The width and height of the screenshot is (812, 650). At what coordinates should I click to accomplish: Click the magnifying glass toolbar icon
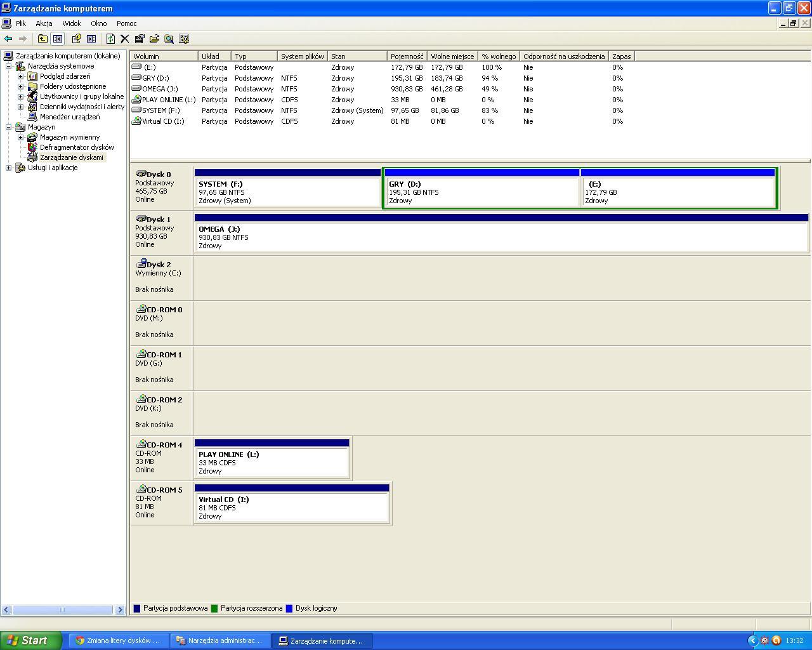[x=169, y=39]
